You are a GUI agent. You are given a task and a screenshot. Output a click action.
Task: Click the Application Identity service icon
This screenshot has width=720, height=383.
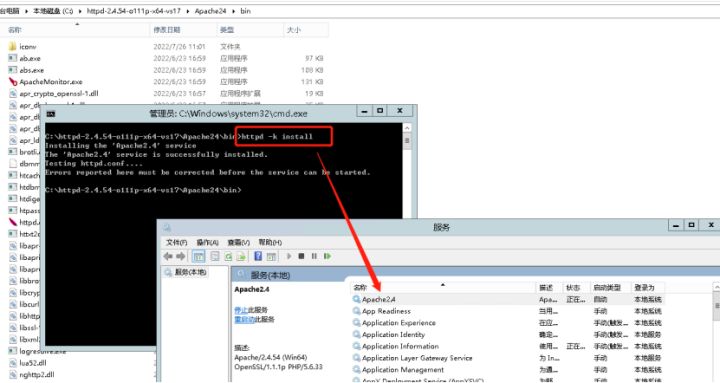click(356, 334)
